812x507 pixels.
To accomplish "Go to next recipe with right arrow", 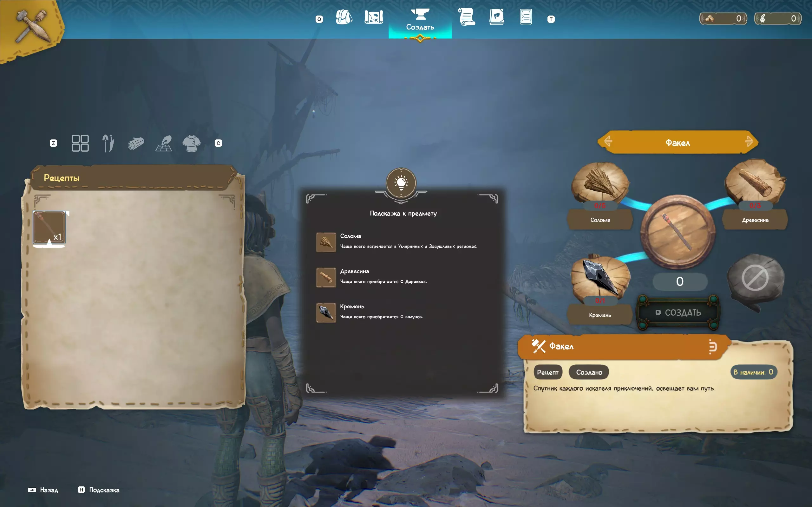I will click(x=749, y=142).
